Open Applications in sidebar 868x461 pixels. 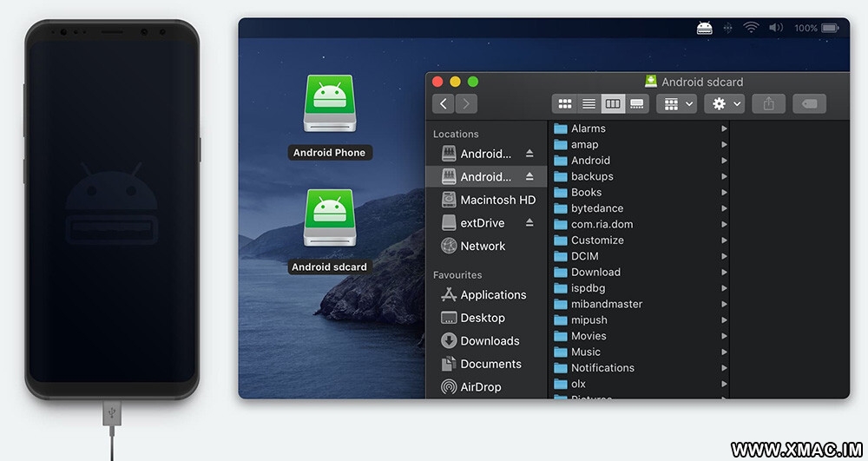(x=487, y=295)
